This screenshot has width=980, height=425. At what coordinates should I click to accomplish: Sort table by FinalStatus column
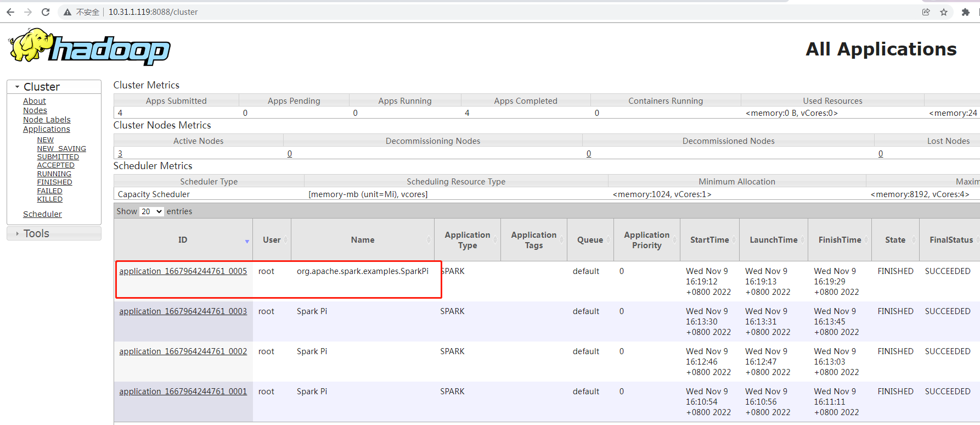[951, 240]
